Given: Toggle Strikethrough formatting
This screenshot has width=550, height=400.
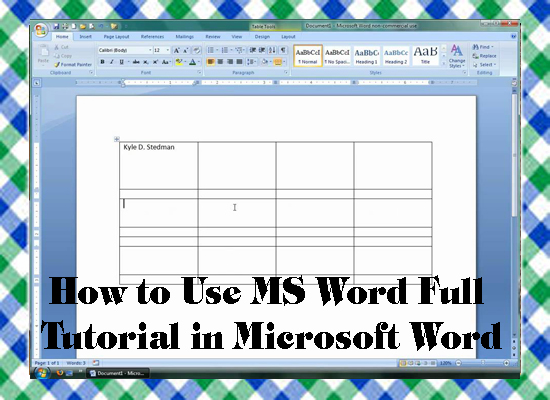Looking at the screenshot, I should 136,62.
